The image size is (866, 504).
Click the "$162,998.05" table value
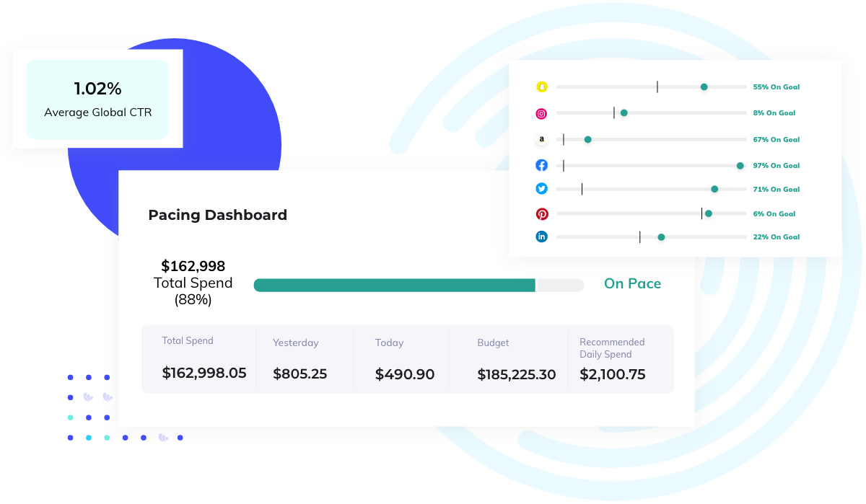tap(204, 373)
